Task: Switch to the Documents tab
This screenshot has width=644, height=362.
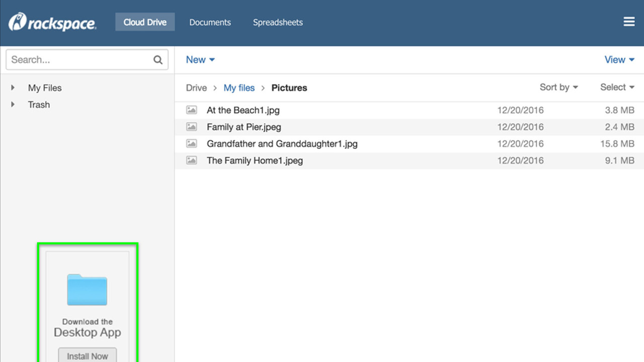Action: 210,22
